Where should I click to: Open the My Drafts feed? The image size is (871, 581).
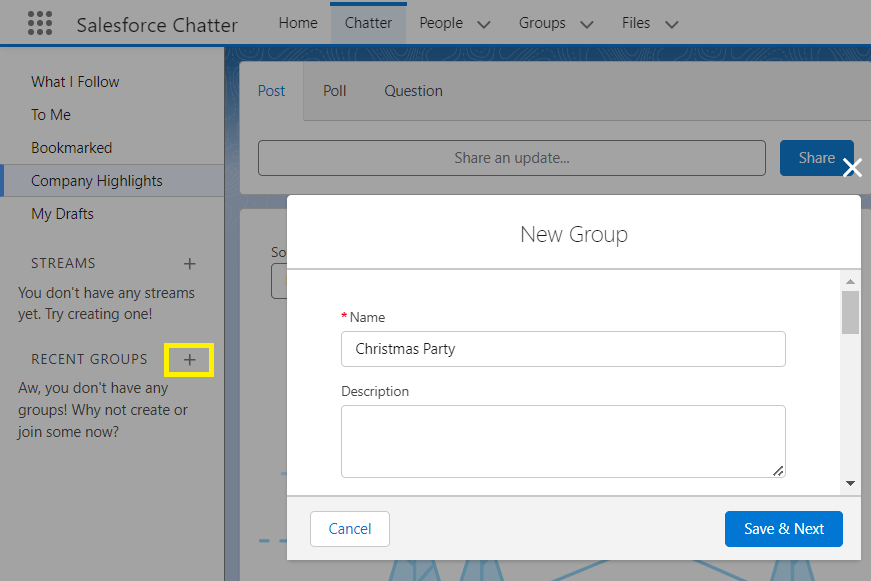pos(62,214)
